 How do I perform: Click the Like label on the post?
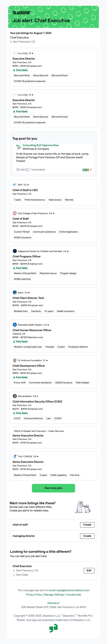point(22,170)
